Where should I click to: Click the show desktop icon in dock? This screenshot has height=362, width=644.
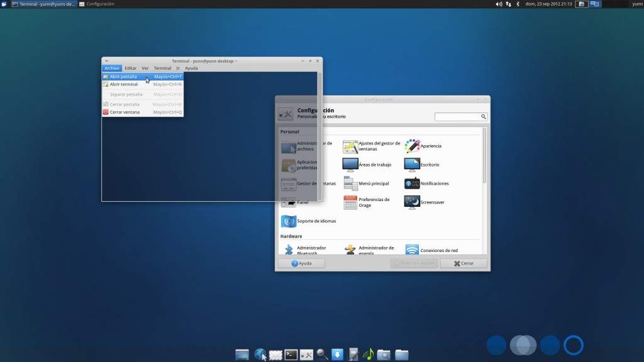tap(242, 354)
